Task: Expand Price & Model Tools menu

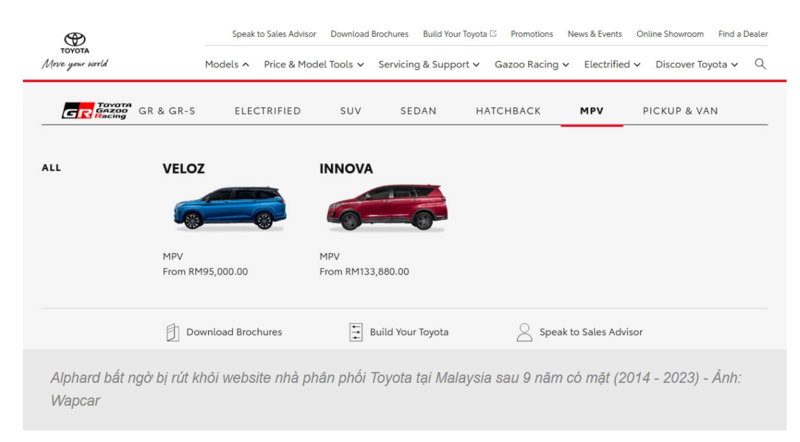Action: tap(314, 64)
